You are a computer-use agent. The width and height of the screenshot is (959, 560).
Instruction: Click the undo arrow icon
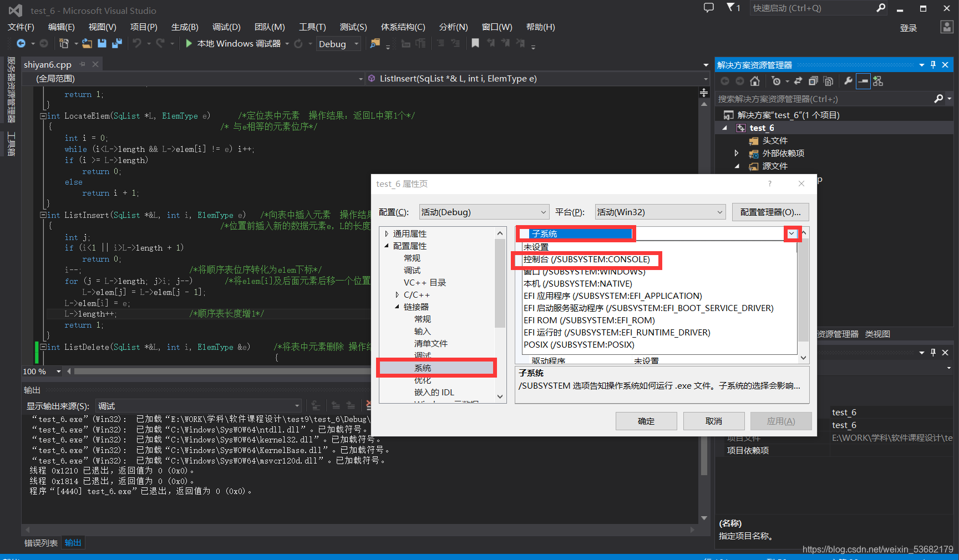point(137,43)
